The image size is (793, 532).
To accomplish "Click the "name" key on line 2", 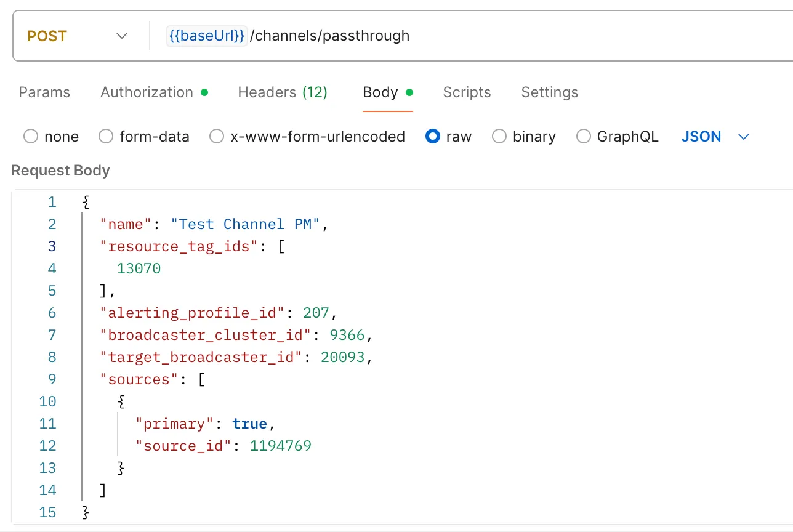I will (x=126, y=224).
